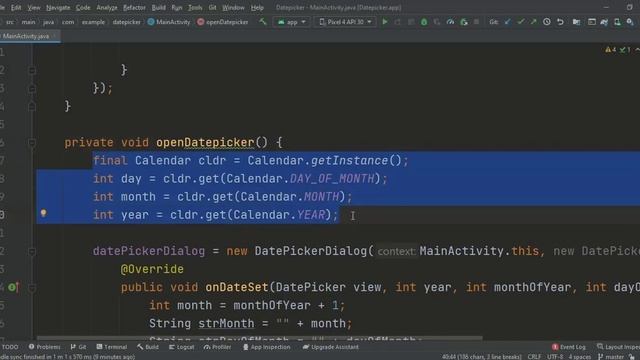The width and height of the screenshot is (640, 360).
Task: Select the MainActivity.java editor tab
Action: (x=29, y=36)
